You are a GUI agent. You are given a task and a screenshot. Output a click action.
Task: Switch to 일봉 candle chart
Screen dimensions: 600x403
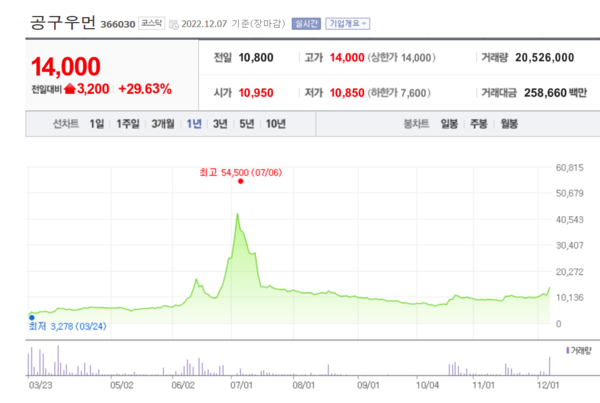pos(449,124)
